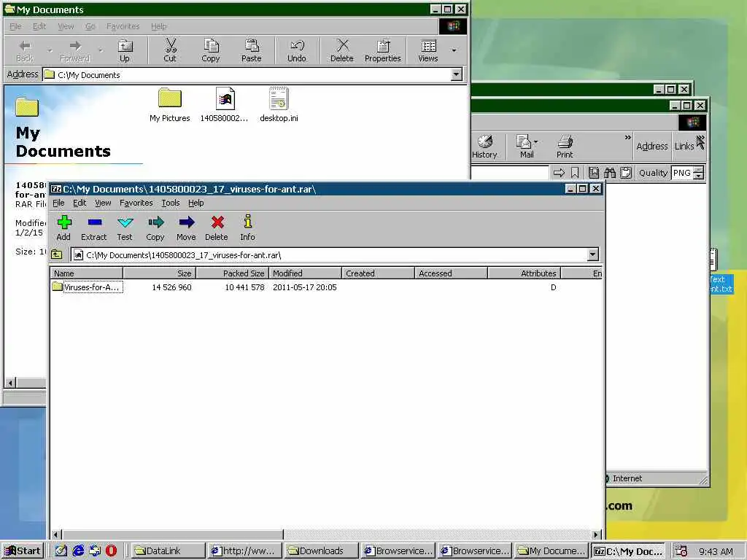Open the View menu in 7-Zip

tap(103, 203)
